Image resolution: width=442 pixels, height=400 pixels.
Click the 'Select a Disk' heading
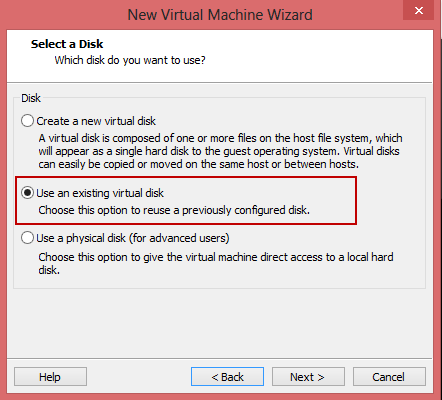point(67,44)
